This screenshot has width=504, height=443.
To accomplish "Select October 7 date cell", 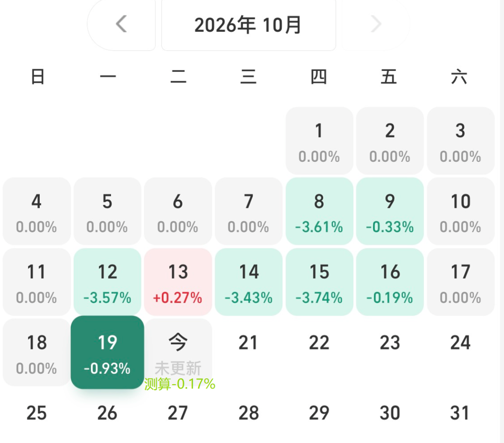I will [249, 211].
